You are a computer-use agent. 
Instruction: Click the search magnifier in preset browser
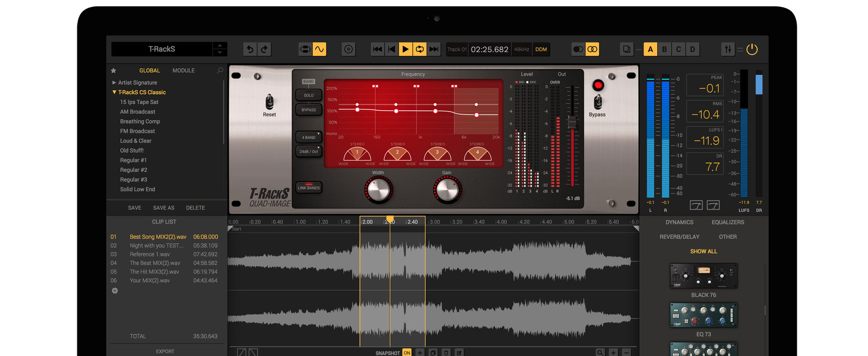[220, 70]
